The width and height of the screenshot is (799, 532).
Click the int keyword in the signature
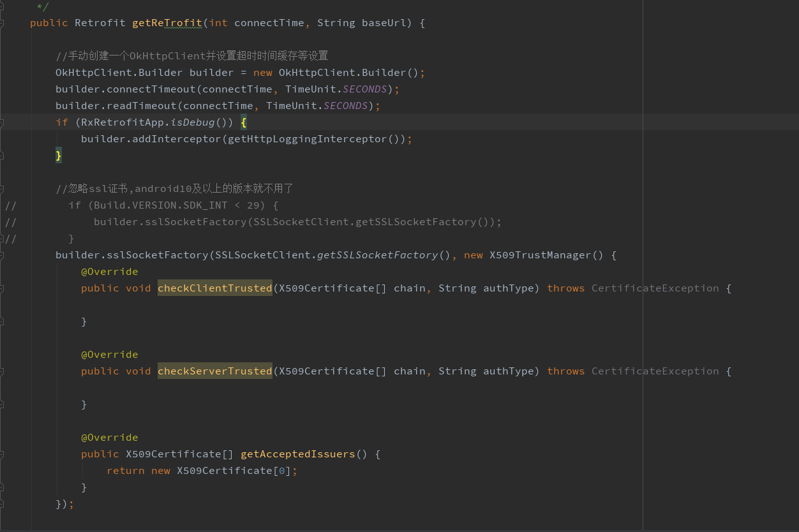218,23
